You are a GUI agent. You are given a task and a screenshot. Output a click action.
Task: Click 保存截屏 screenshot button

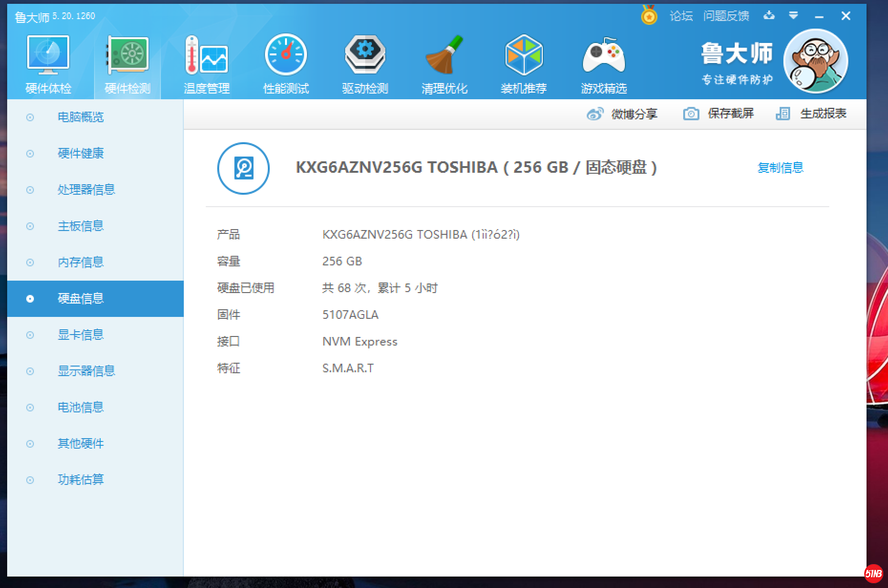click(x=719, y=114)
